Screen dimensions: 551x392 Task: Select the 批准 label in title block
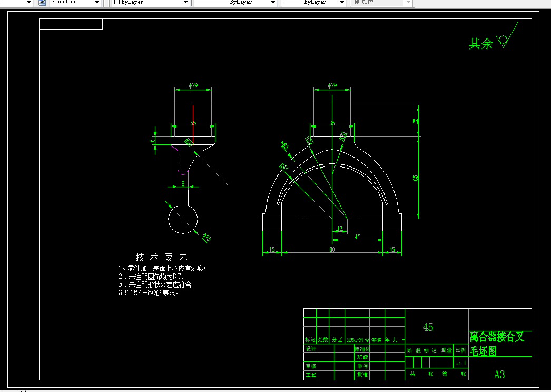(x=362, y=375)
